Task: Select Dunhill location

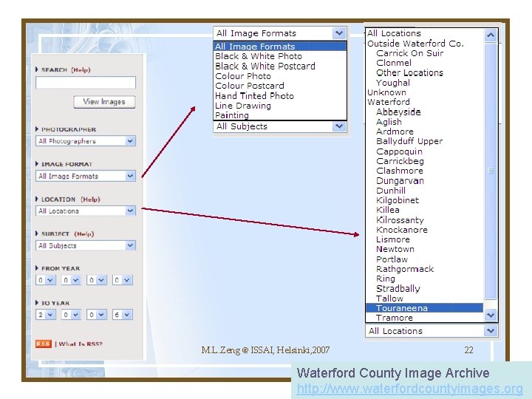Action: point(424,191)
